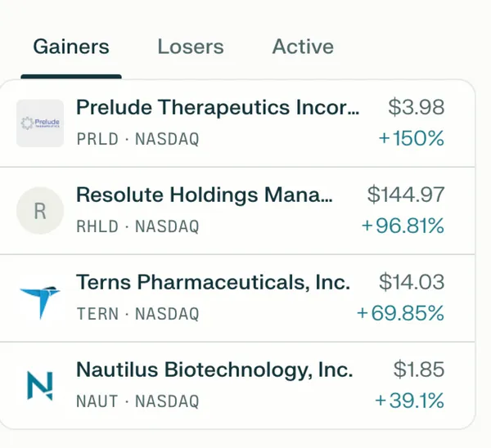Viewport: 491px width, 448px height.
Task: Click the $144.97 Resolute price
Action: click(x=406, y=195)
